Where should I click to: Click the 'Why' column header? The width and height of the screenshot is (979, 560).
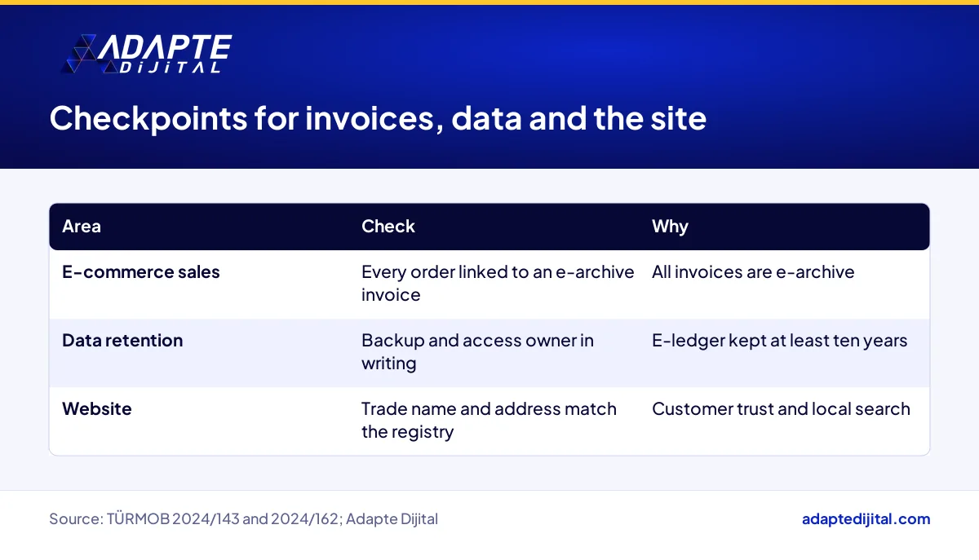click(x=670, y=227)
